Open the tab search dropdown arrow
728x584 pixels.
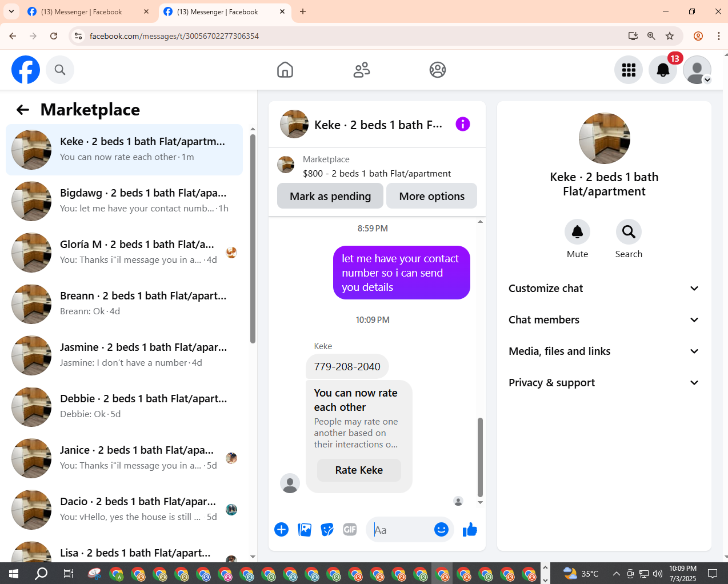pos(11,11)
